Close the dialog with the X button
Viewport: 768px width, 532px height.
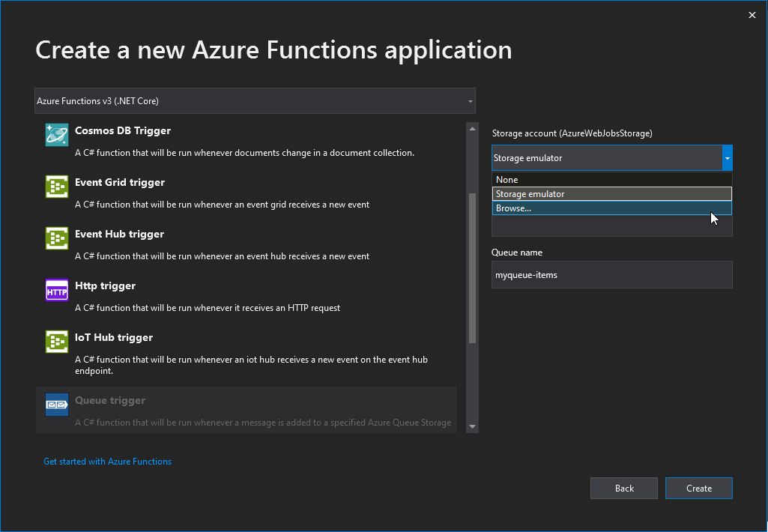(752, 15)
